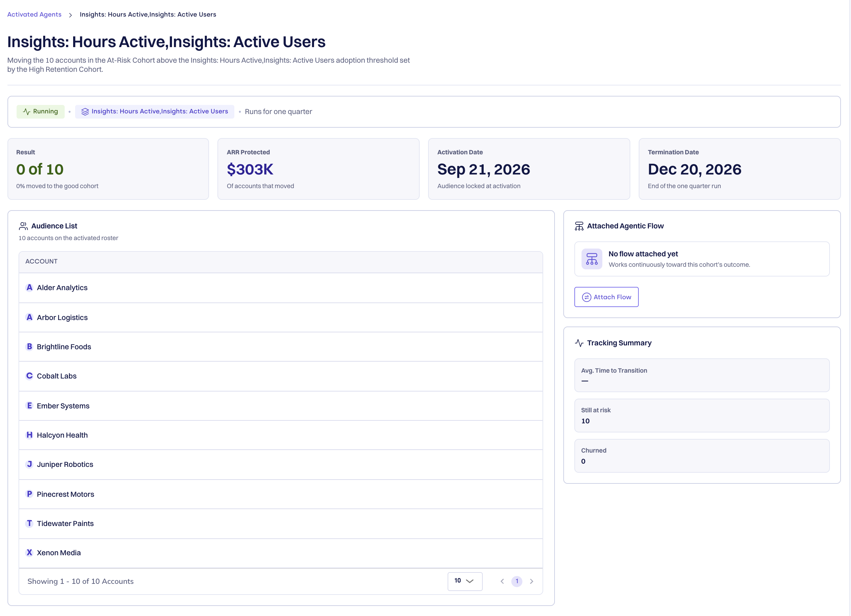Screen dimensions: 851x616
Task: Click the Arbor Logistics avatar icon
Action: tap(29, 317)
